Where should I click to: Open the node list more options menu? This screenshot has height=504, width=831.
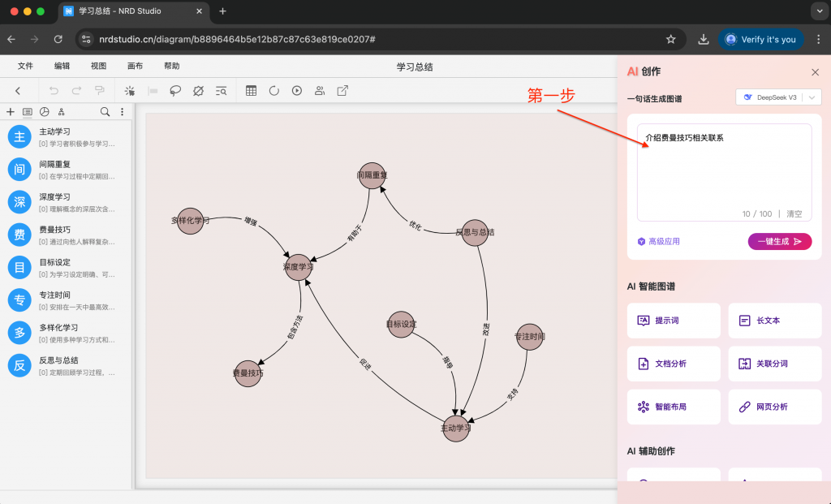pos(123,112)
